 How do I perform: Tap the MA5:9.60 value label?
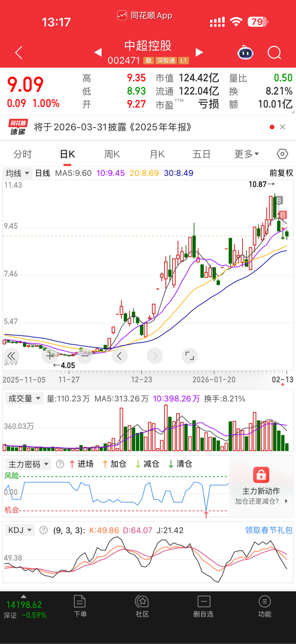[73, 173]
